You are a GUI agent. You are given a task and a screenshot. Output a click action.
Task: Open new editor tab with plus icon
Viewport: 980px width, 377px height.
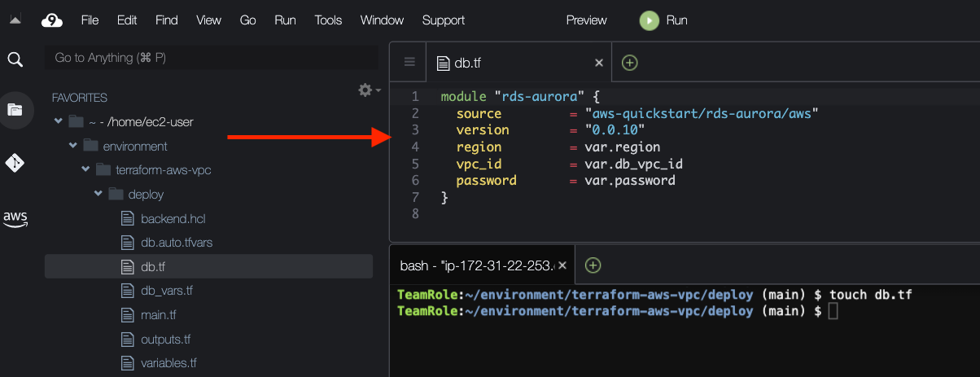630,62
